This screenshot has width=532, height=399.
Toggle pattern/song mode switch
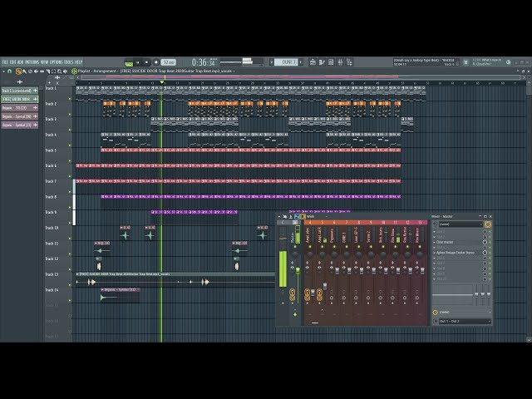pos(129,63)
